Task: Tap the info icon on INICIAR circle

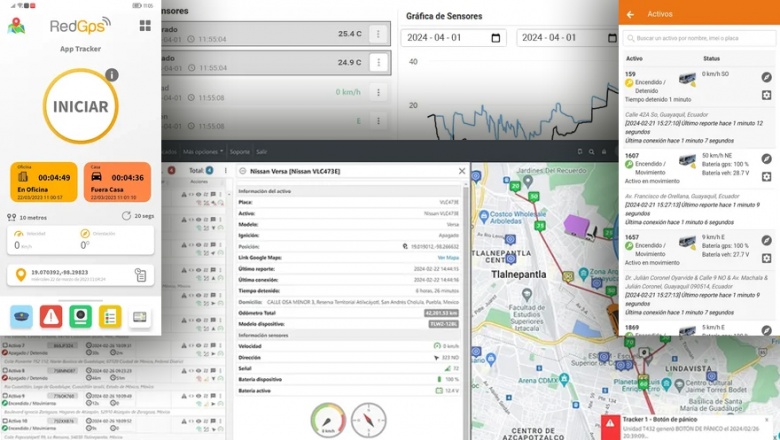Action: 112,75
